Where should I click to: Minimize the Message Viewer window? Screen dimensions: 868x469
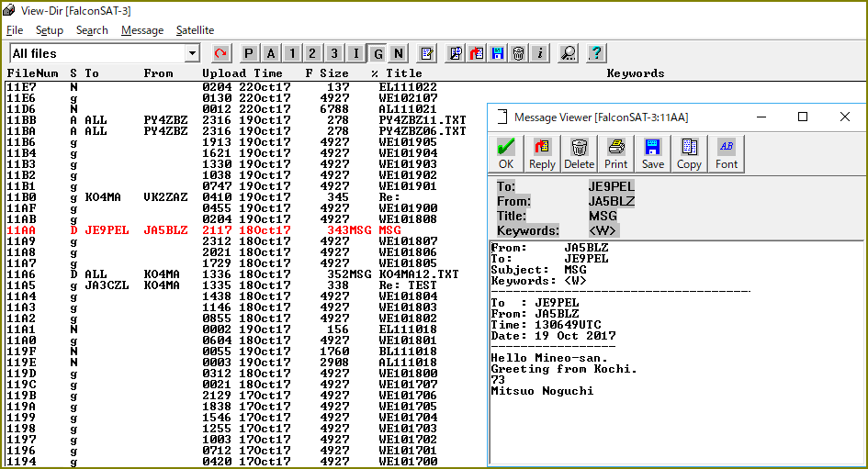tap(761, 117)
